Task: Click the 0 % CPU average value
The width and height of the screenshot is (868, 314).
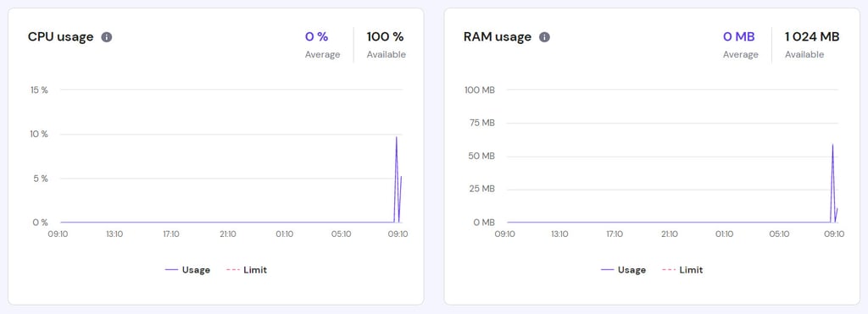Action: pos(317,37)
